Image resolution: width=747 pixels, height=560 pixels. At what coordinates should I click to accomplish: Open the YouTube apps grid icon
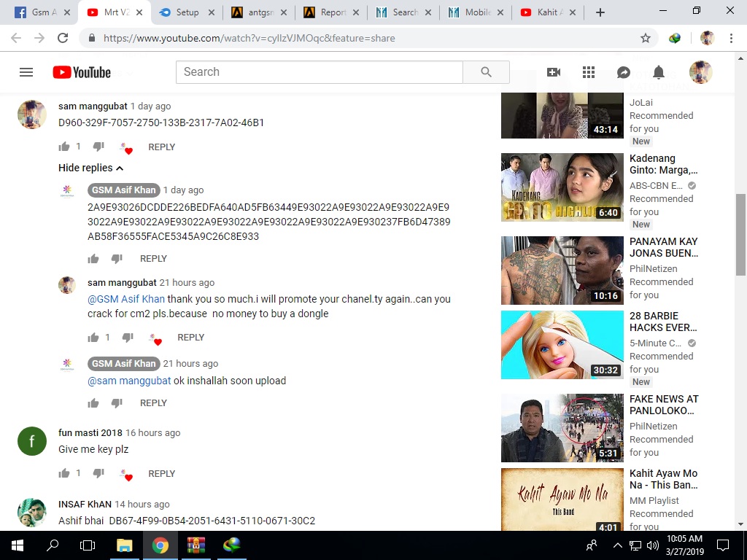[589, 72]
